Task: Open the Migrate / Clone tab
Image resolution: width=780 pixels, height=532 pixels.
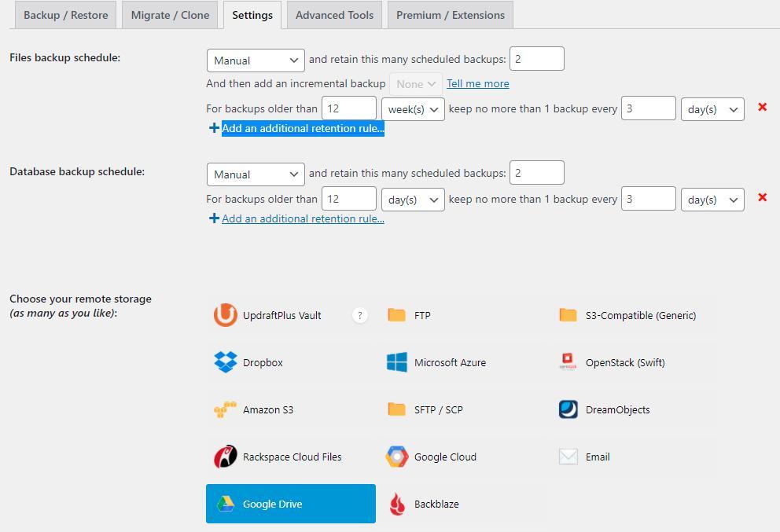Action: coord(170,15)
